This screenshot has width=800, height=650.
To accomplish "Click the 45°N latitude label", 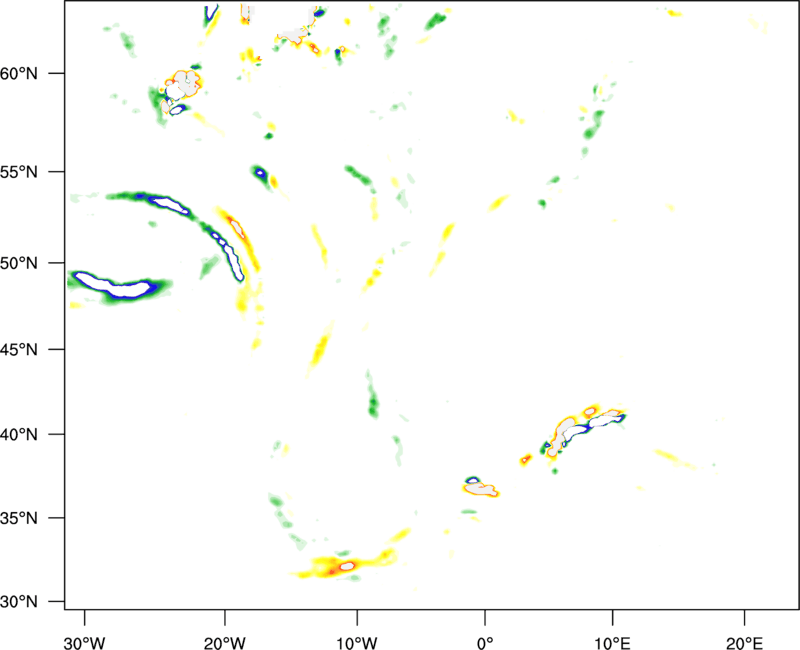I will [19, 349].
